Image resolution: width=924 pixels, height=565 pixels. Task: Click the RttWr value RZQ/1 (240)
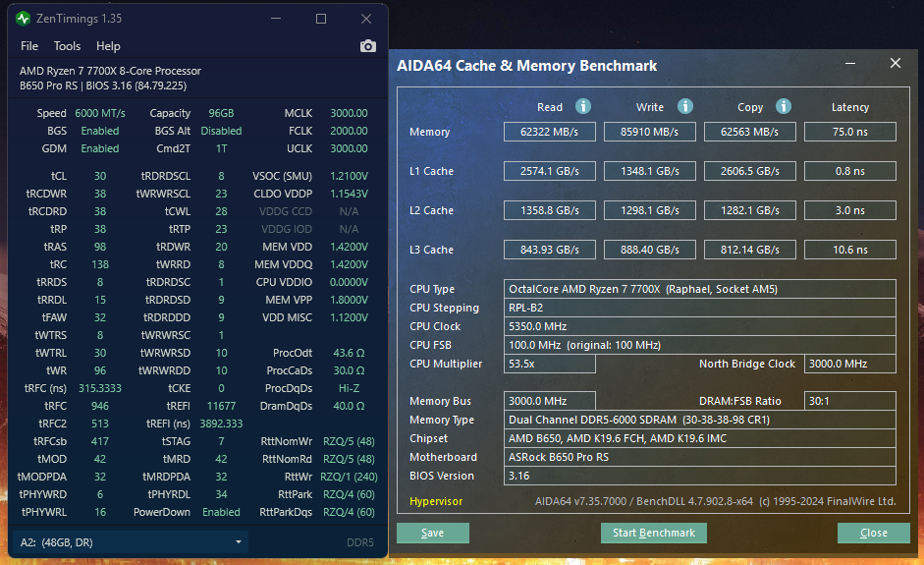coord(349,477)
